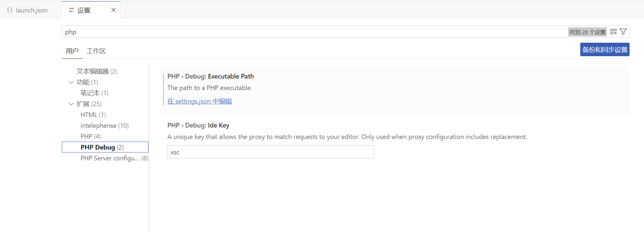Switch to the 工作区 settings tab

coord(96,51)
